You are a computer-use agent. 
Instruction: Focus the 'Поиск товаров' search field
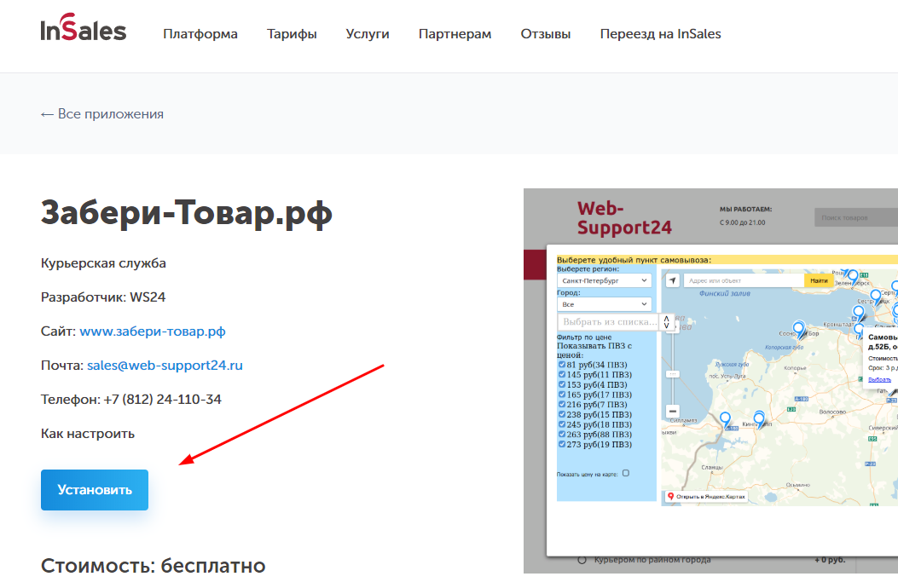click(x=856, y=217)
